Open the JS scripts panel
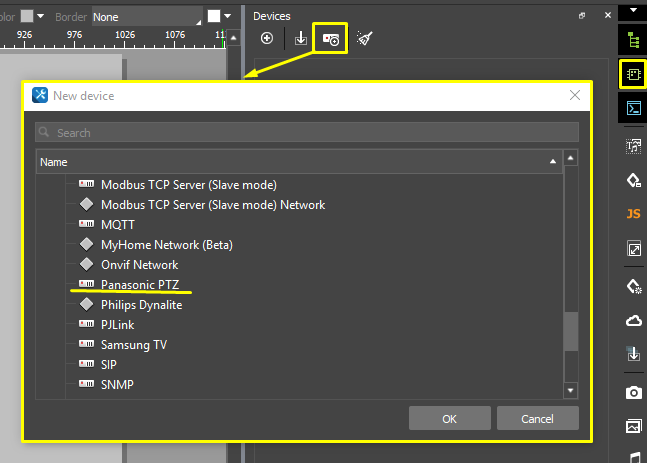Image resolution: width=647 pixels, height=463 pixels. pos(632,214)
